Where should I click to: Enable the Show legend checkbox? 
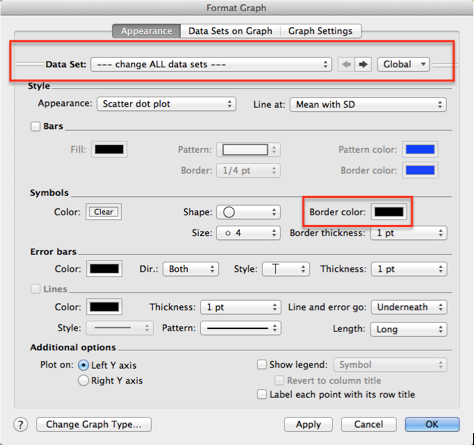point(262,364)
